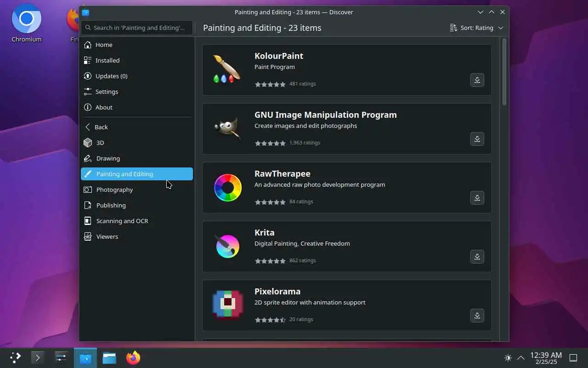The height and width of the screenshot is (368, 588).
Task: Open Chromium from the desktop shortcut
Action: point(27,24)
